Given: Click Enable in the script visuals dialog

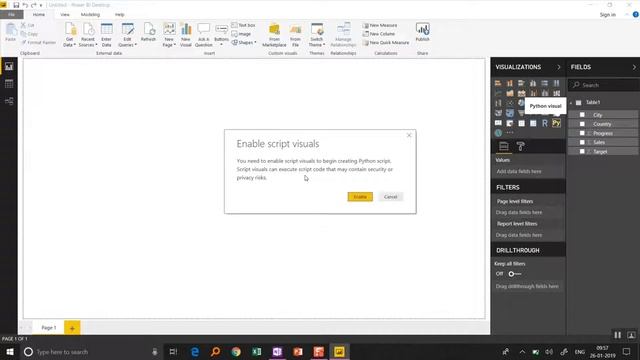Looking at the screenshot, I should click(x=360, y=197).
